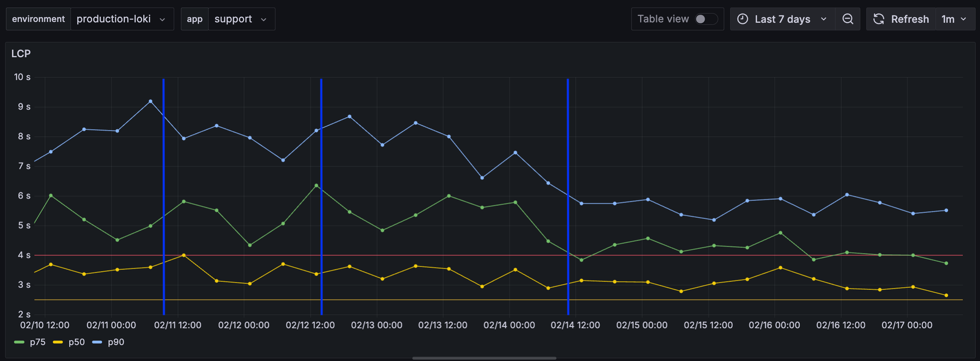Click the blue annotation line near 02/11 12:00
This screenshot has height=361, width=980.
click(163, 196)
